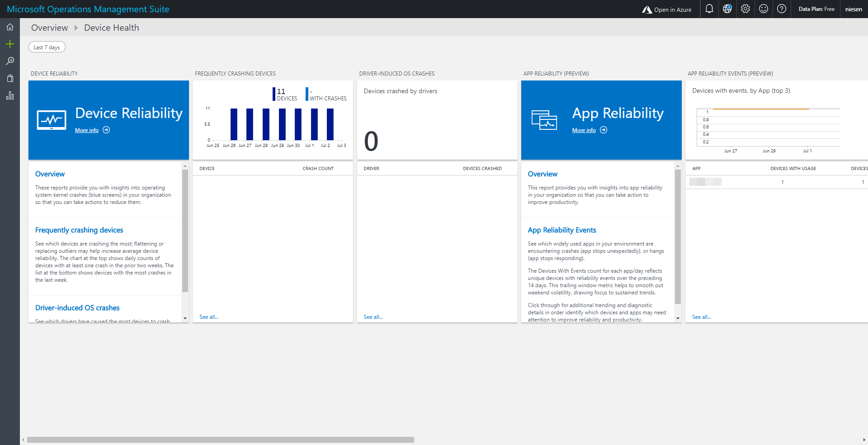Image resolution: width=868 pixels, height=445 pixels.
Task: Navigate to Overview breadcrumb
Action: tap(50, 28)
